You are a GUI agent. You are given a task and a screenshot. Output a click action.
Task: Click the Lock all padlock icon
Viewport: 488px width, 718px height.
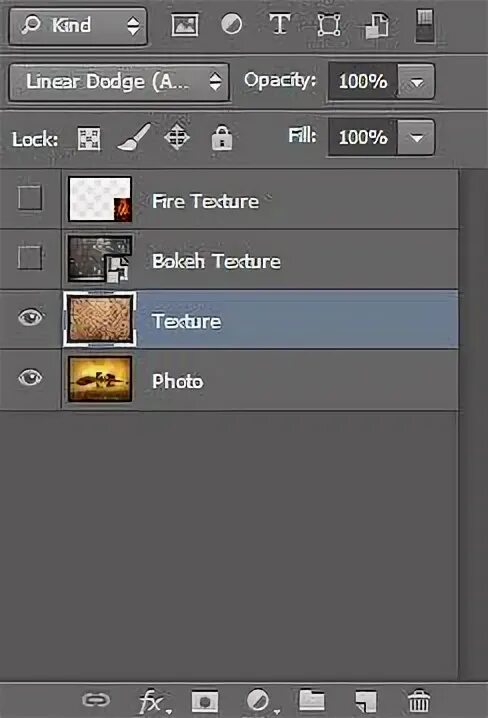point(222,138)
